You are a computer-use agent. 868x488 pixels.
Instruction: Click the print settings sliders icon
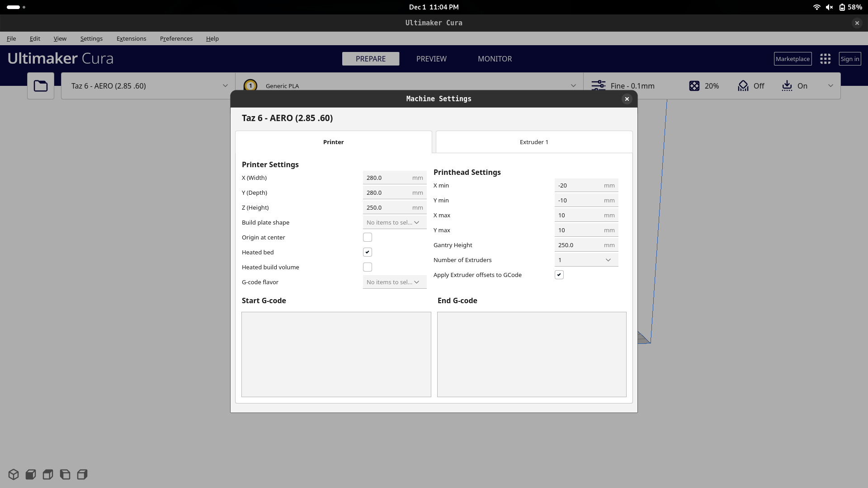click(x=599, y=86)
